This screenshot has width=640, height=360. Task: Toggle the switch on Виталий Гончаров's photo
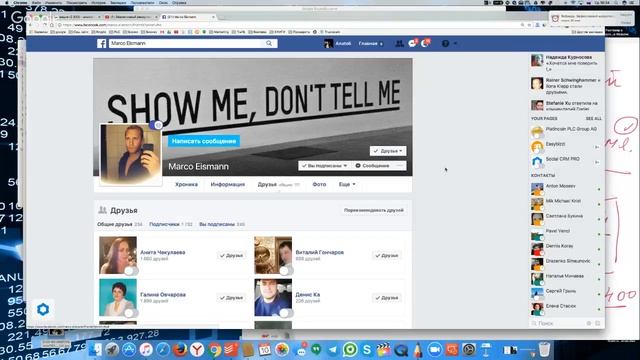(x=286, y=271)
